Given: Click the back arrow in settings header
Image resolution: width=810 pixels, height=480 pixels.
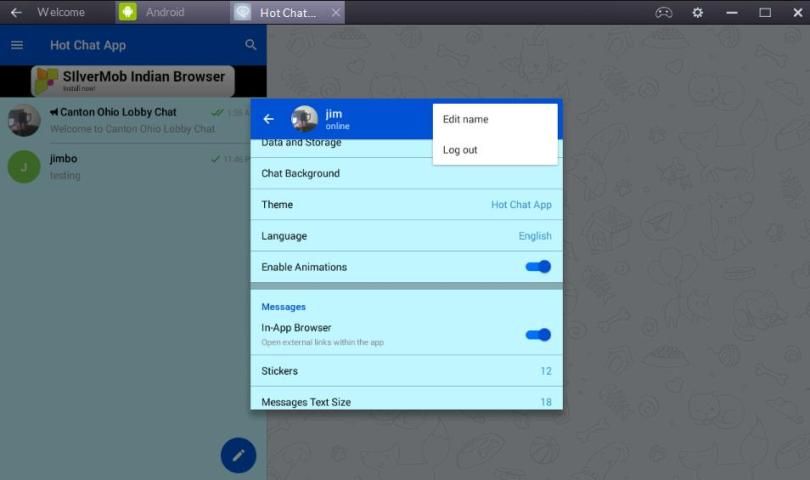Looking at the screenshot, I should pos(269,119).
